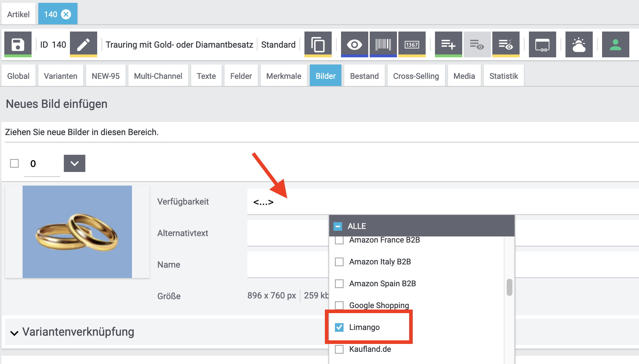The width and height of the screenshot is (639, 364).
Task: Open the Bestand tab
Action: click(364, 76)
